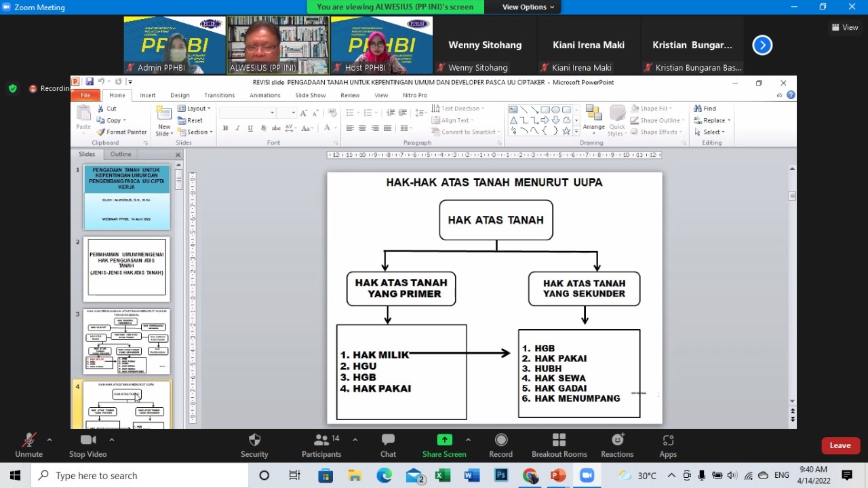Select the Isosceles Triangle shape
Image resolution: width=868 pixels, height=488 pixels.
[x=513, y=121]
